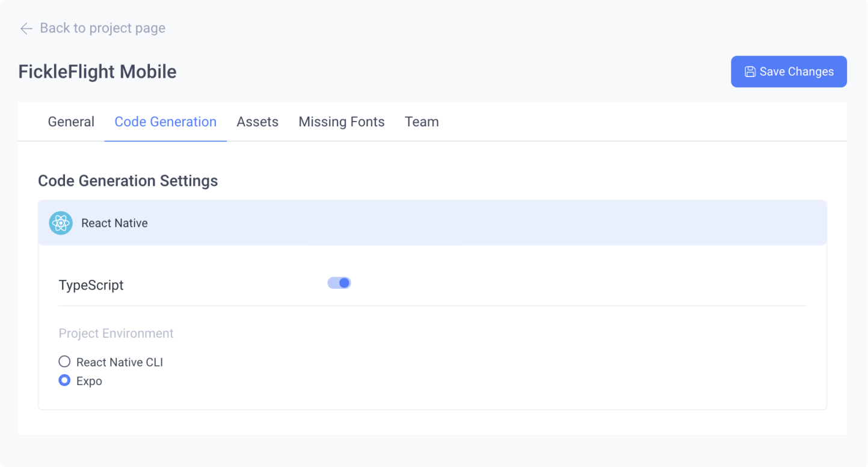Click the TypeScript label text

91,285
